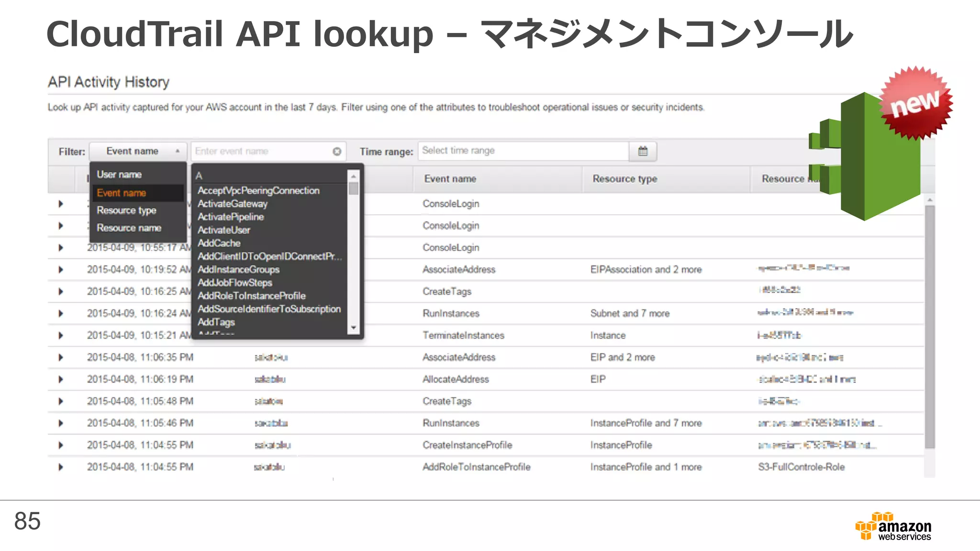Choose AcceptVpcPeeringConnection from event list
Image resolution: width=980 pixels, height=551 pixels.
click(x=258, y=190)
